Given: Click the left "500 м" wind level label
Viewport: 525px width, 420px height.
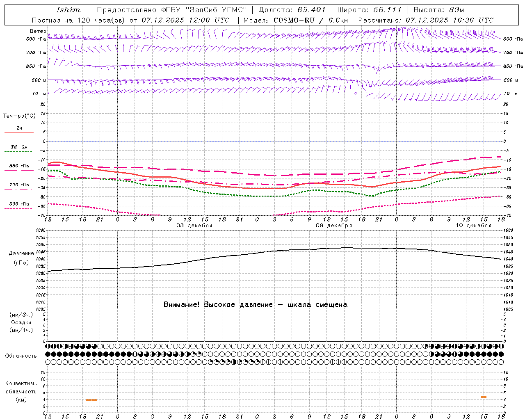Looking at the screenshot, I should [39, 80].
